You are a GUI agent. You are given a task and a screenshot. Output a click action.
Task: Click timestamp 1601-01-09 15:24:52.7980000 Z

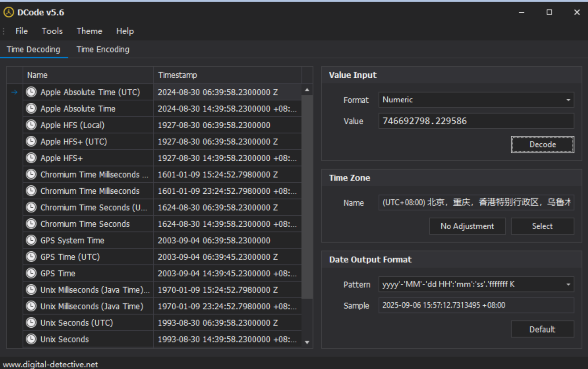[218, 174]
